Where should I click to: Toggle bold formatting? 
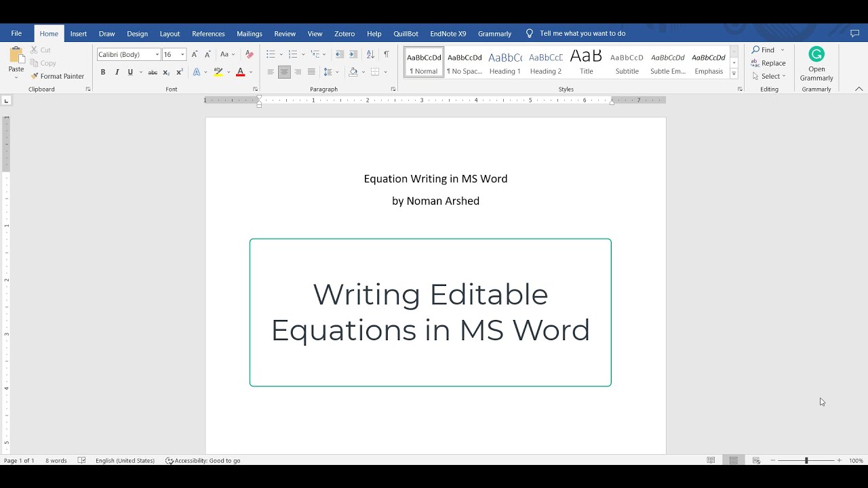103,72
